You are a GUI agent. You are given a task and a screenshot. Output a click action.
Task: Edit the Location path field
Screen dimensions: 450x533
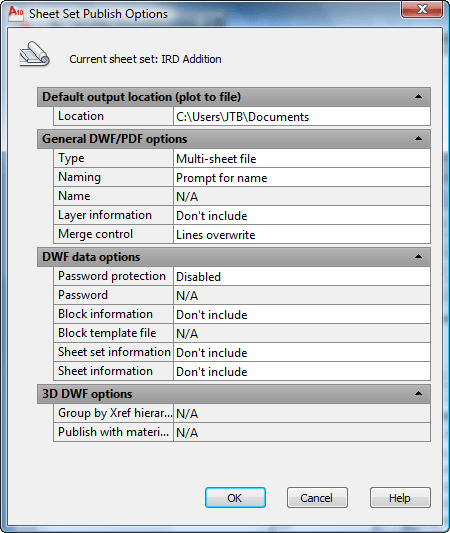(302, 117)
